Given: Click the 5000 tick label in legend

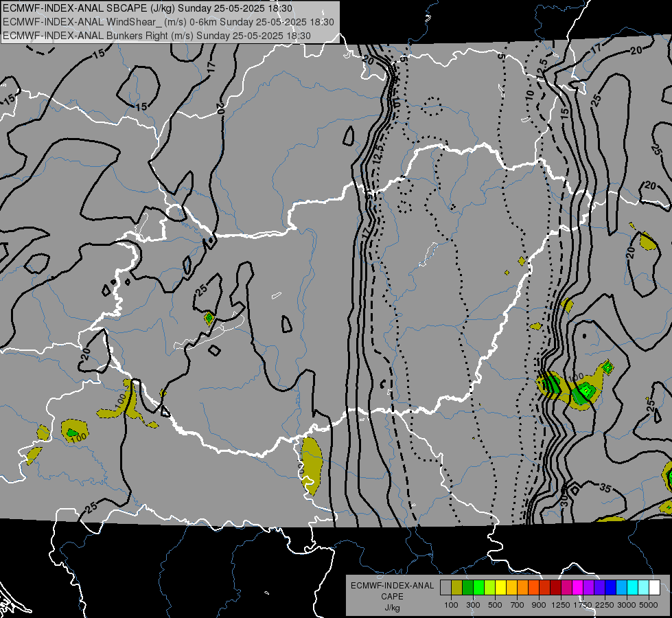Looking at the screenshot, I should (x=649, y=605).
